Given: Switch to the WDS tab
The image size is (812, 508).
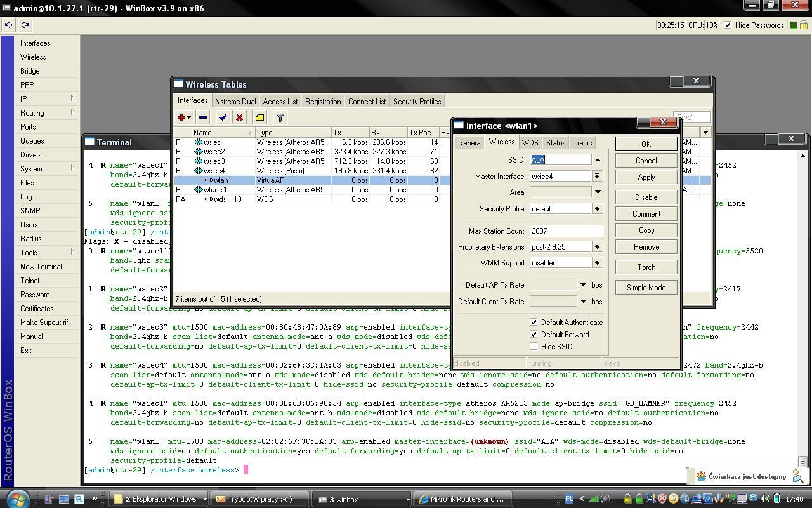Looking at the screenshot, I should tap(530, 142).
